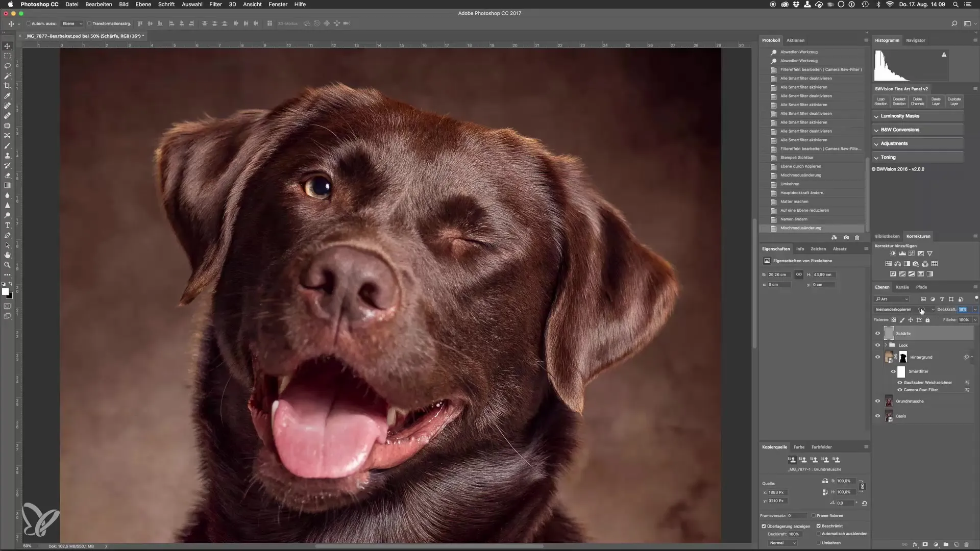
Task: Click Load Selection button in BWVision panel
Action: 880,102
